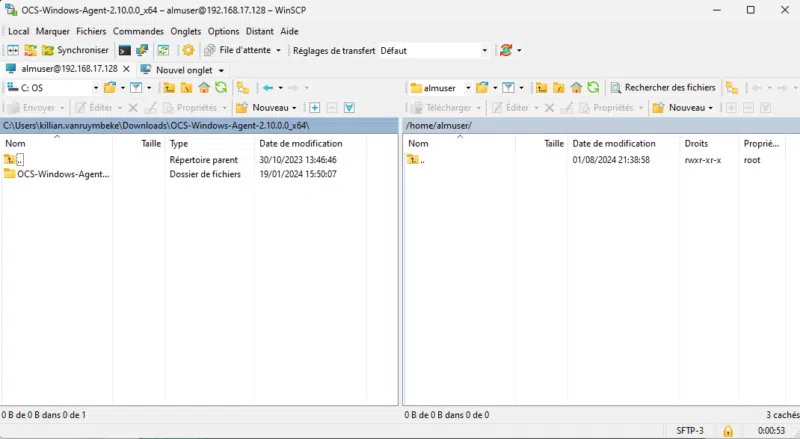Open a Nouvel onglet tab

(x=177, y=69)
